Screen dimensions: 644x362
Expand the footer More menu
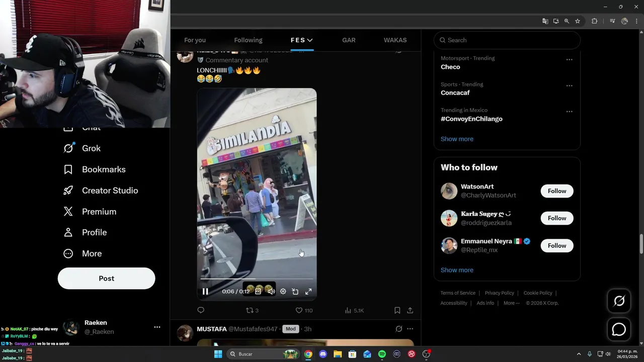(x=512, y=303)
